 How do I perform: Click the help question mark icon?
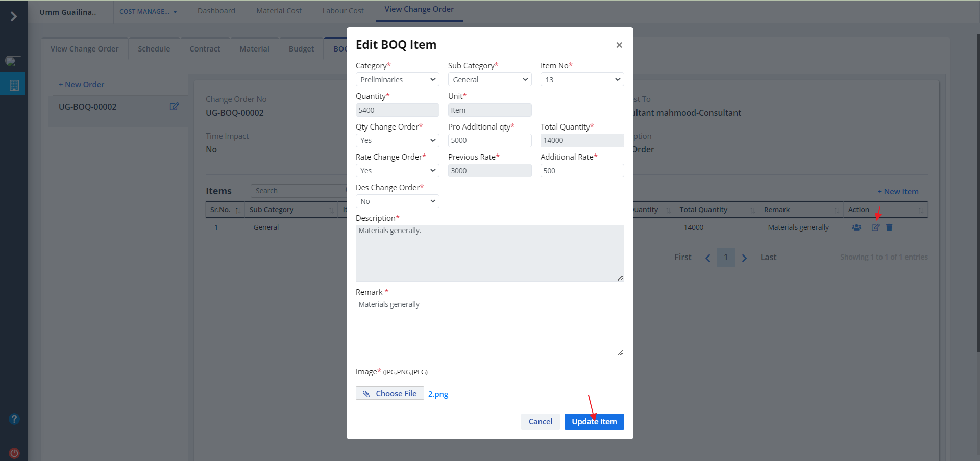(14, 419)
